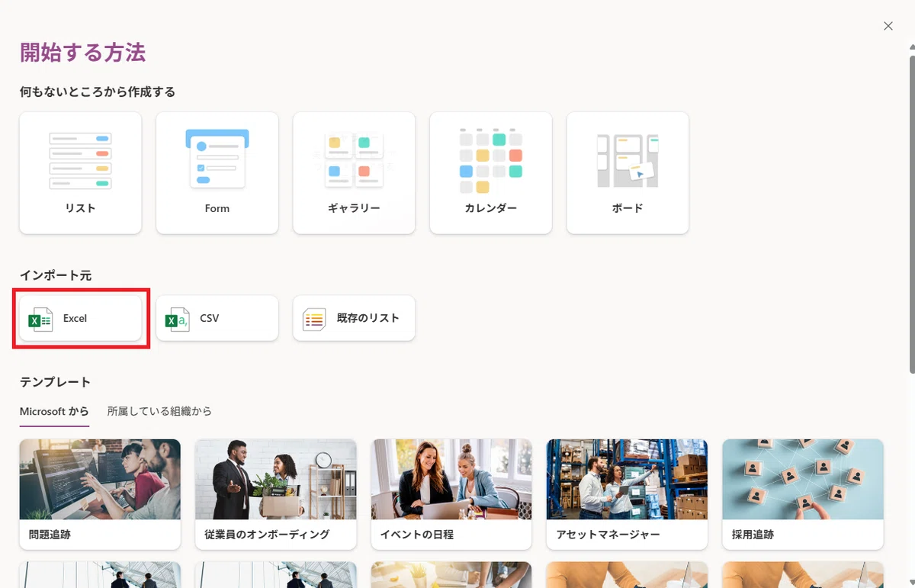
Task: Import from Excel
Action: (x=80, y=318)
